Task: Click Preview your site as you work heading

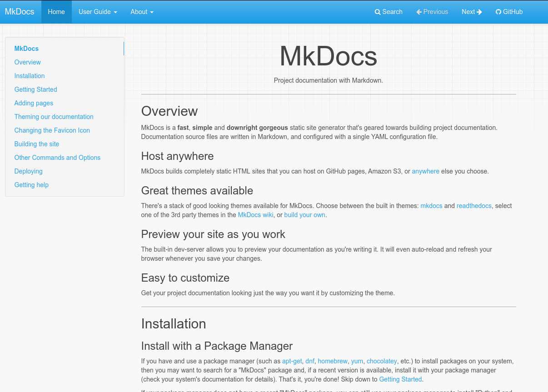Action: [214, 234]
